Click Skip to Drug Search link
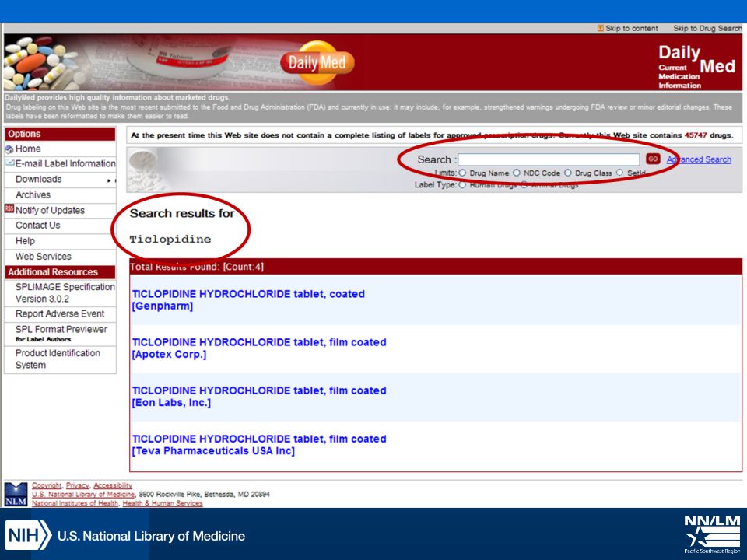This screenshot has width=747, height=560. (x=707, y=28)
